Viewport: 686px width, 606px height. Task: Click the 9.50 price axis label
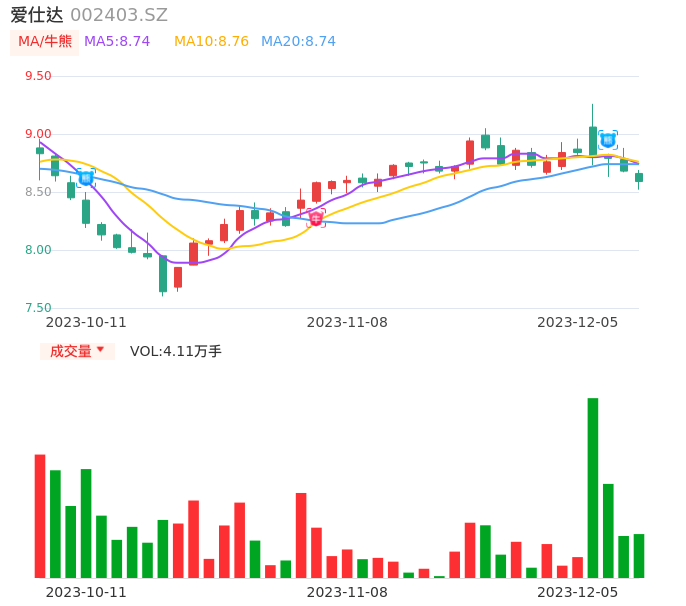pos(38,76)
